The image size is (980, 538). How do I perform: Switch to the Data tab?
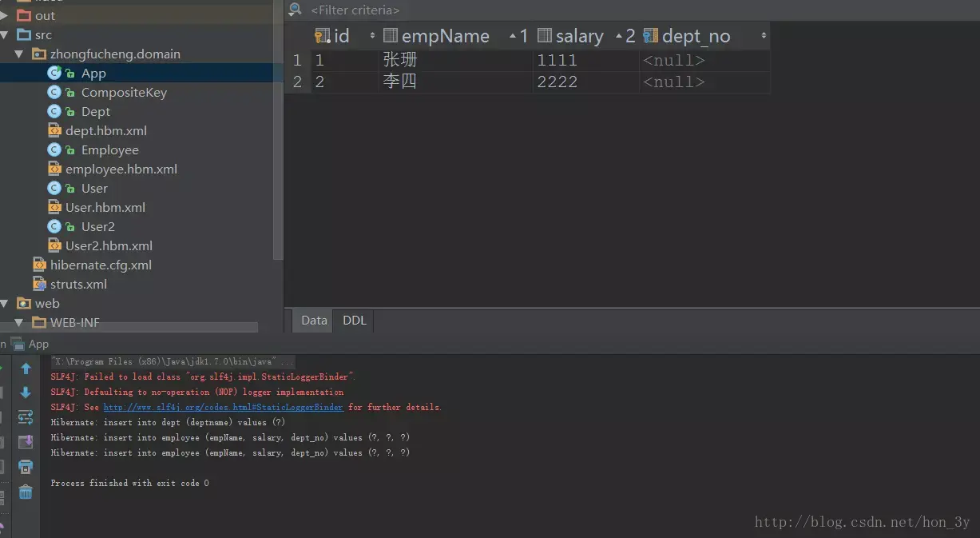point(314,320)
